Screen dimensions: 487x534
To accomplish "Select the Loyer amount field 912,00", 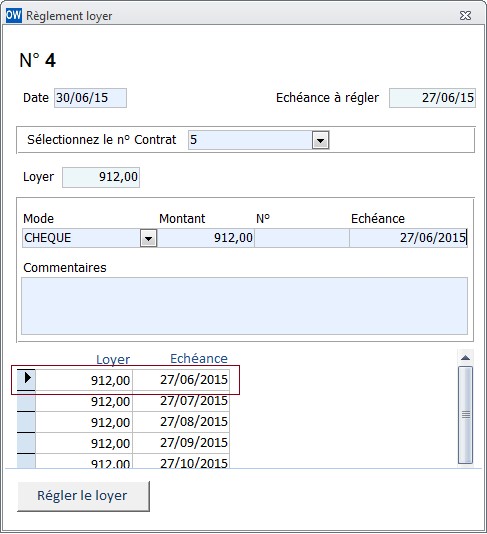I will (x=101, y=177).
